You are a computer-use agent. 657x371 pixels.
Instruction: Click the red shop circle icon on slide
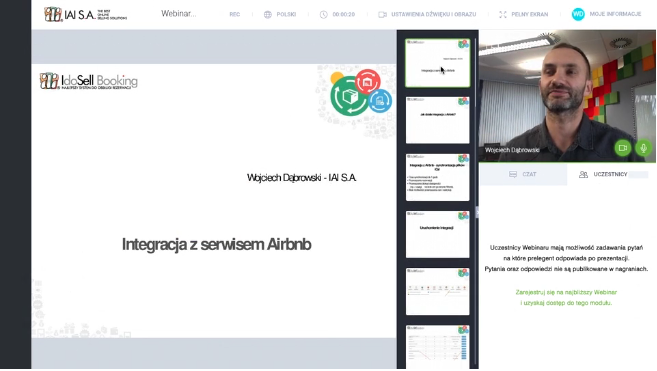[367, 81]
